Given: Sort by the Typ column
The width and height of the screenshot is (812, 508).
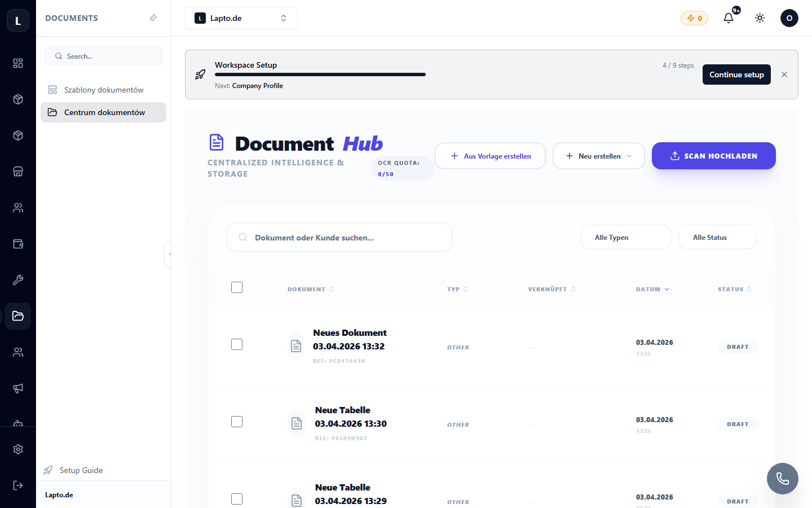Looking at the screenshot, I should [x=457, y=289].
